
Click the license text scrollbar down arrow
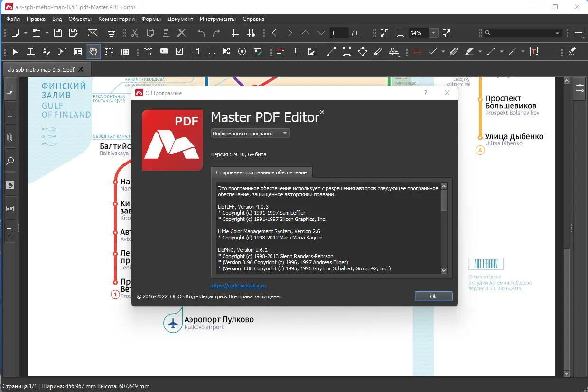tap(443, 270)
